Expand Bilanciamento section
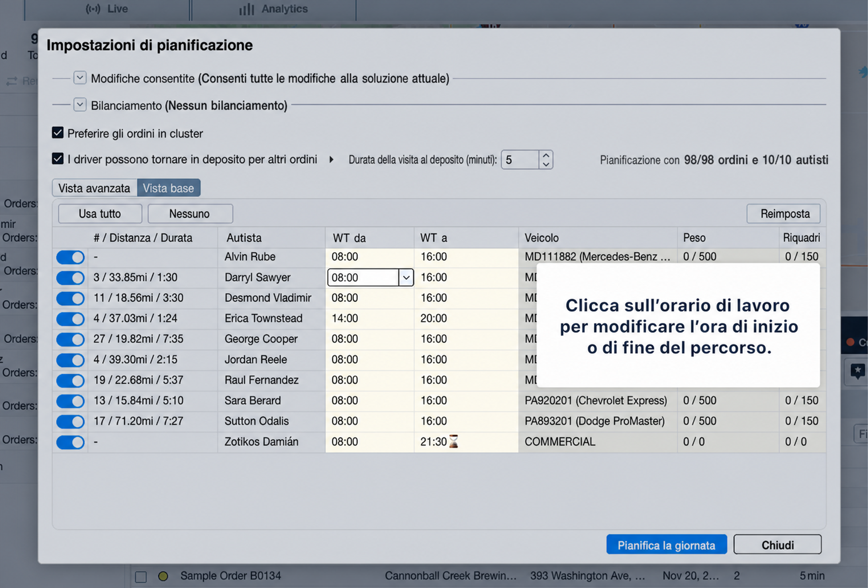868x588 pixels. click(80, 105)
